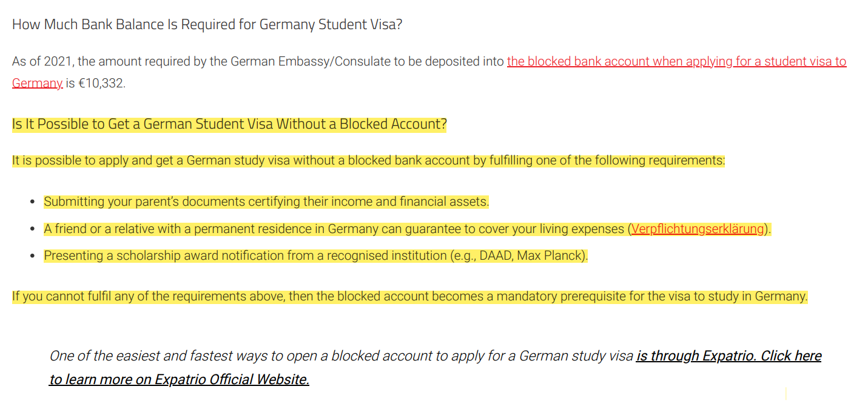Click the '(e.g., DAAD, Max Planck)' text
The width and height of the screenshot is (868, 406).
pyautogui.click(x=519, y=255)
